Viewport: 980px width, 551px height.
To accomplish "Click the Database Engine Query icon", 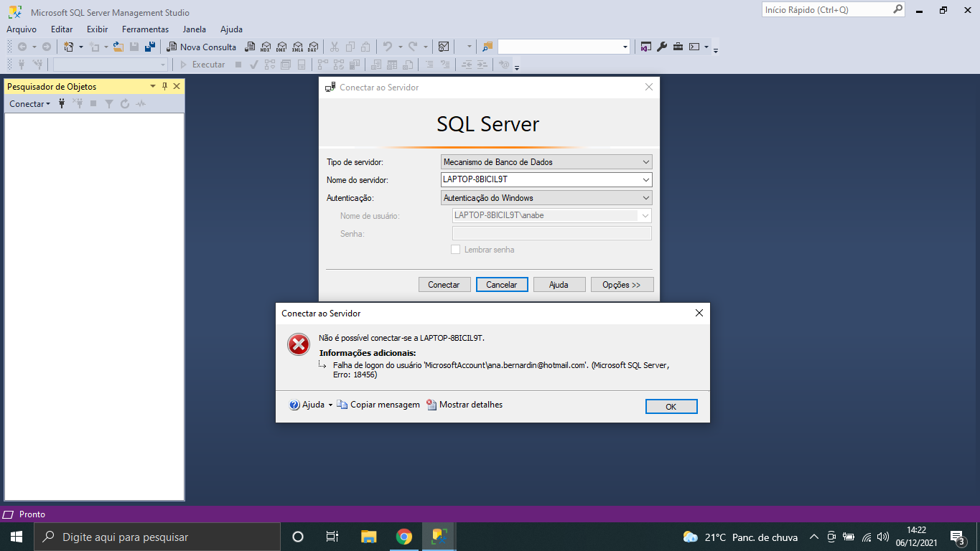I will [x=250, y=47].
